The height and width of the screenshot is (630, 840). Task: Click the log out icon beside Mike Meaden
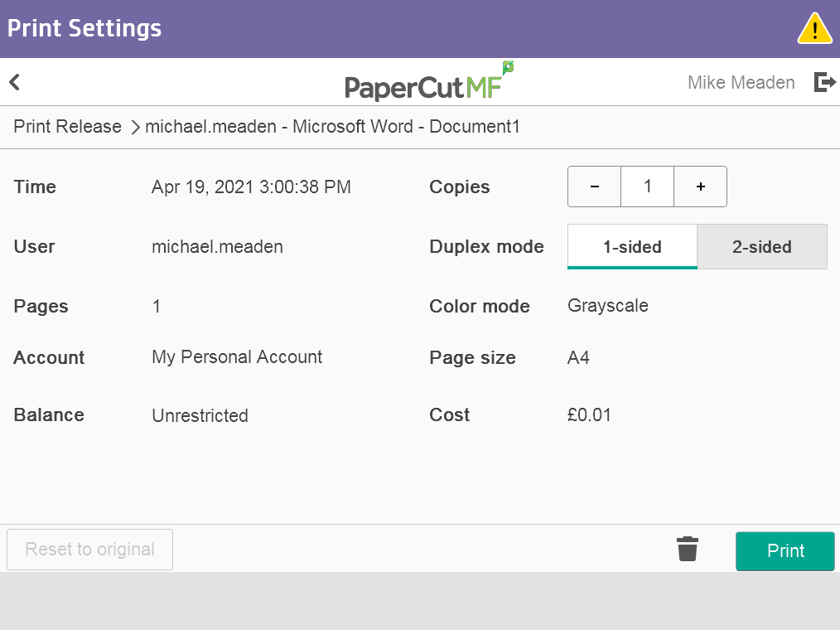pos(824,82)
